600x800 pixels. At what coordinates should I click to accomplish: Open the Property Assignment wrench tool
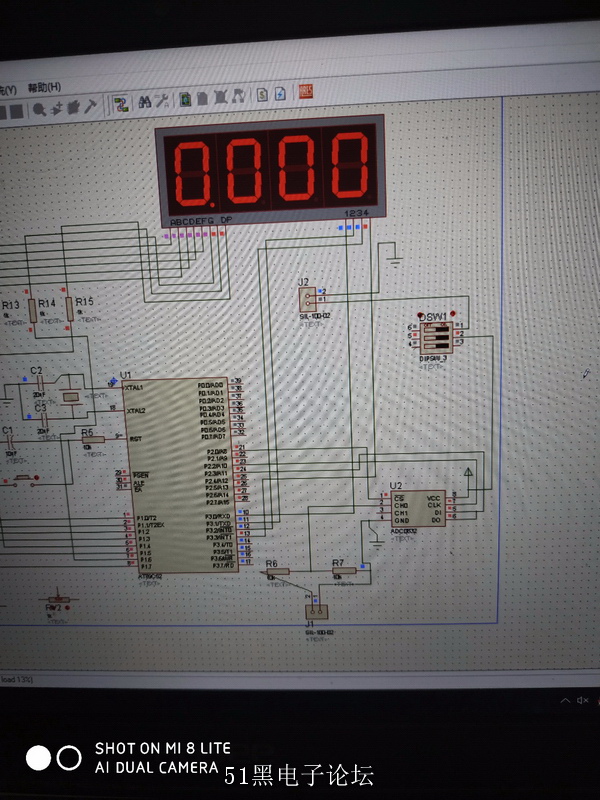click(162, 101)
